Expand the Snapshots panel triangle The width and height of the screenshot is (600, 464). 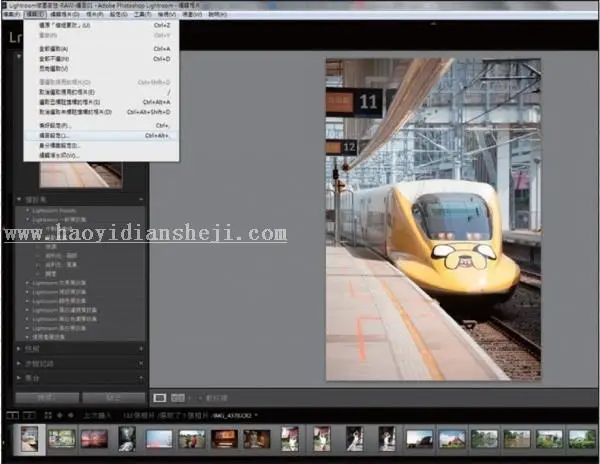click(19, 348)
